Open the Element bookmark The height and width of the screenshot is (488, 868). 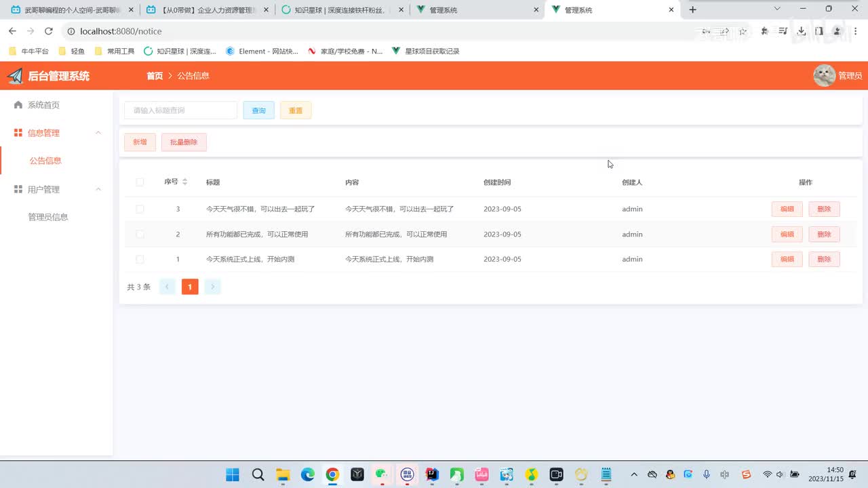point(262,51)
